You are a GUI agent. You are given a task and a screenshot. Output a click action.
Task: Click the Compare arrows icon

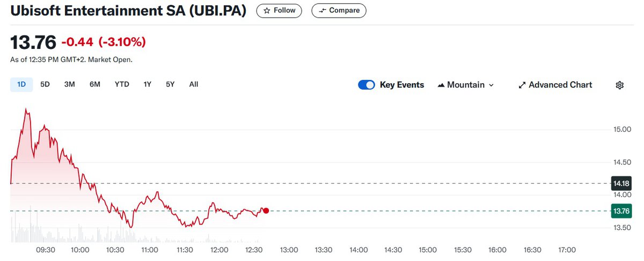(322, 10)
